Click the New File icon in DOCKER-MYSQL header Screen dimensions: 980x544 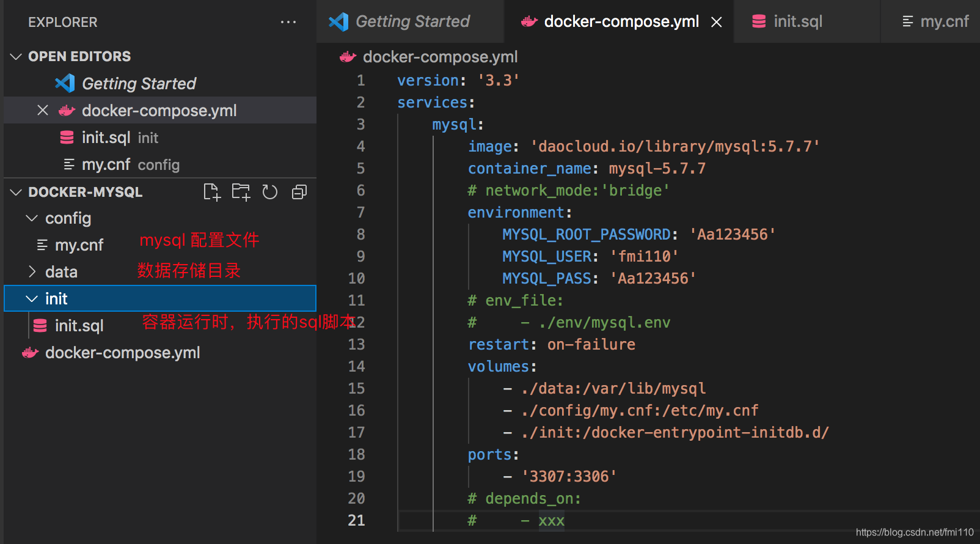point(211,192)
